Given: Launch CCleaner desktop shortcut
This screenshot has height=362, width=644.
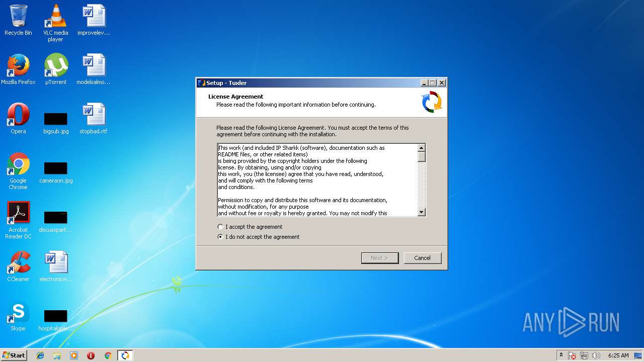Looking at the screenshot, I should pos(18,266).
